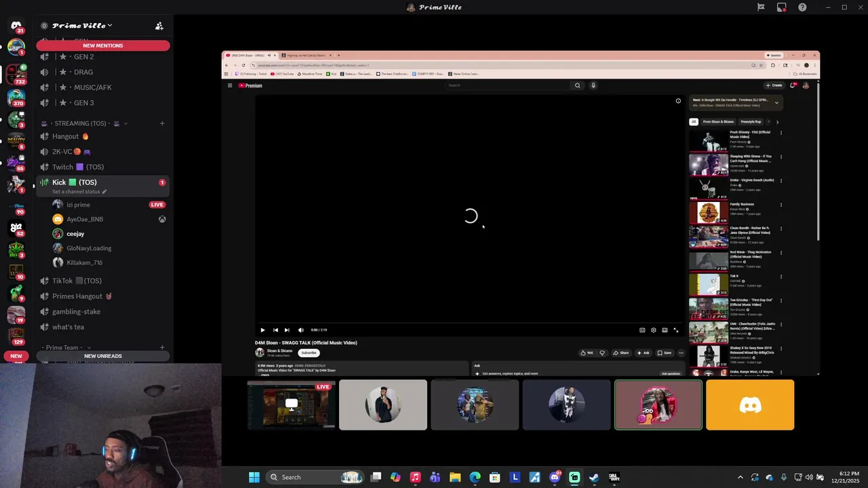The image size is (868, 488).
Task: Open Discord direct messages home icon
Action: (16, 26)
